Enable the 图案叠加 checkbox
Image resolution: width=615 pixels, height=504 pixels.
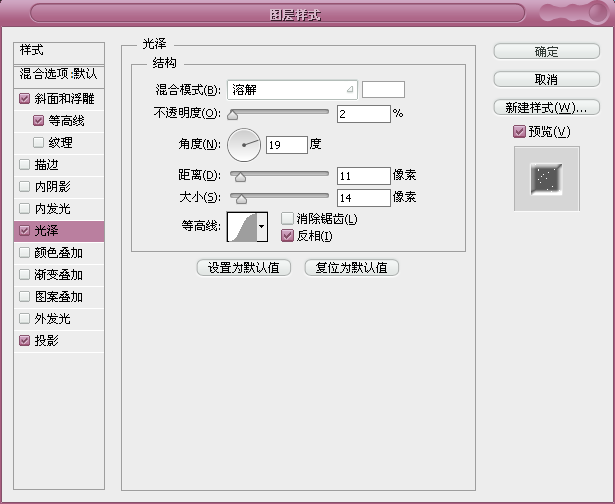(x=24, y=296)
